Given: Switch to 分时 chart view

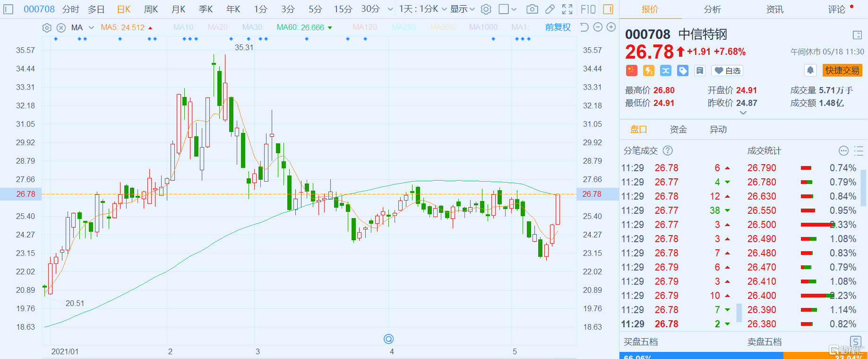Looking at the screenshot, I should coord(70,9).
